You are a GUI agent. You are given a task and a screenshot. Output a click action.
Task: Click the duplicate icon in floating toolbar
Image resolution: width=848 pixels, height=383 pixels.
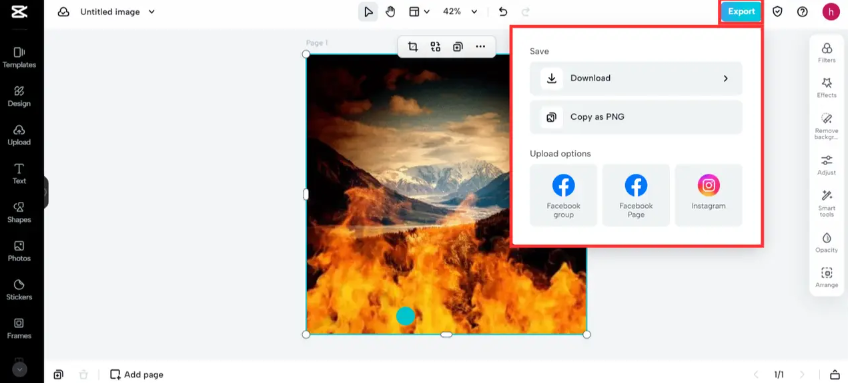tap(458, 47)
